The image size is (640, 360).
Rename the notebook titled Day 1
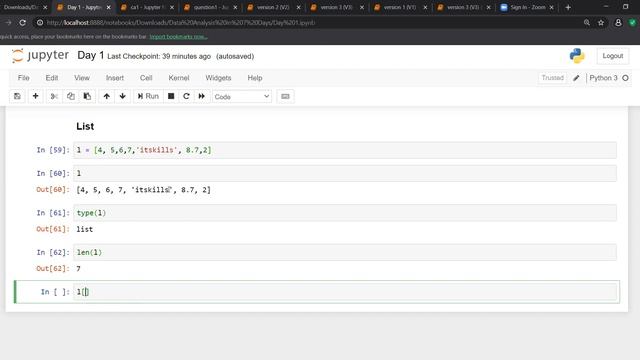point(91,56)
